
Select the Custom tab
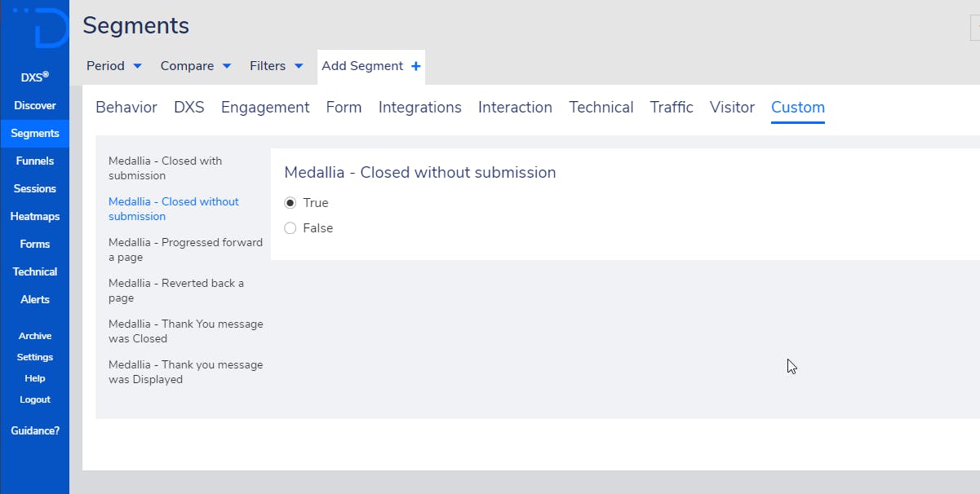click(x=798, y=107)
